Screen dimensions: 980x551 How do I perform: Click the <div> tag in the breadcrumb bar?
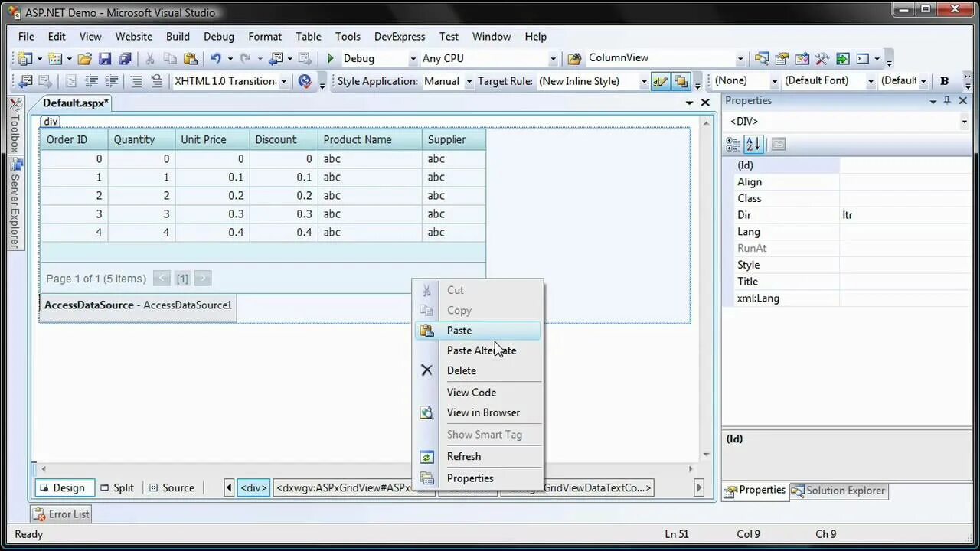click(253, 487)
